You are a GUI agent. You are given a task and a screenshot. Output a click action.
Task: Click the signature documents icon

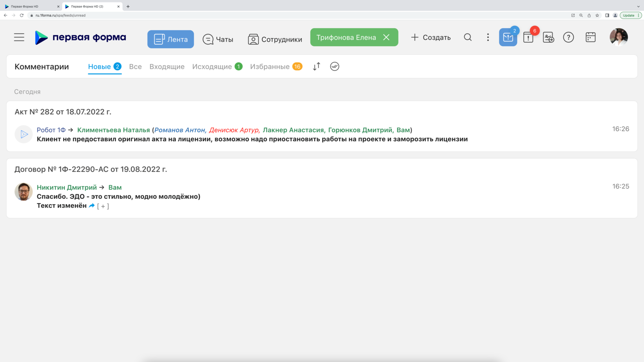point(548,37)
